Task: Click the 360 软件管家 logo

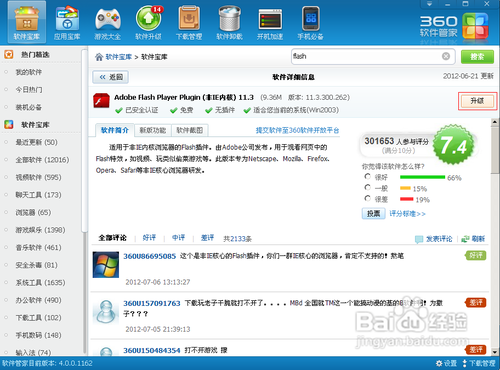Action: [454, 26]
